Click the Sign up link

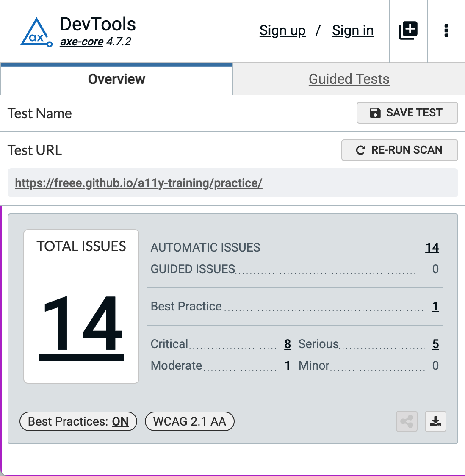coord(282,31)
